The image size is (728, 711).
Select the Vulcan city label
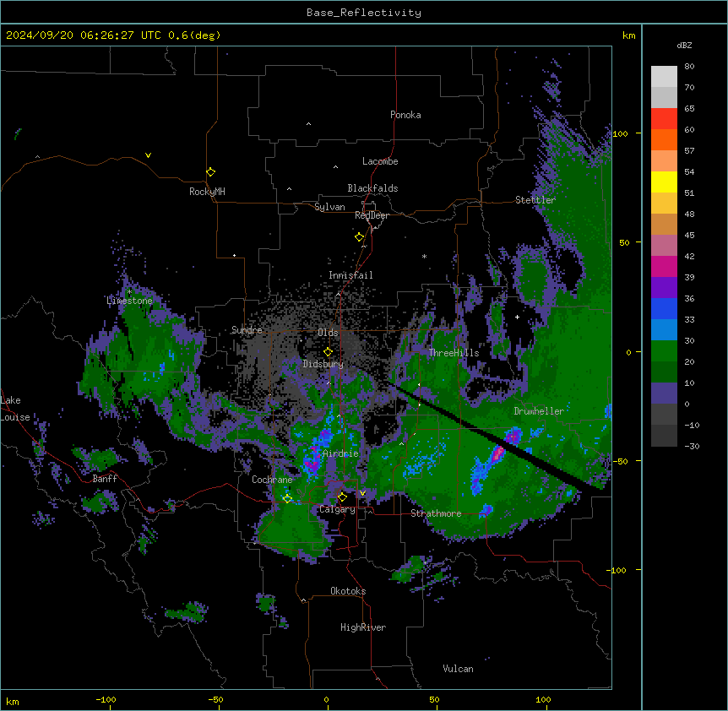[458, 669]
